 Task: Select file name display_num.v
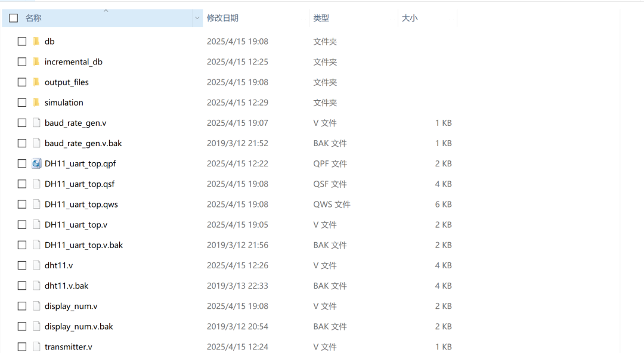pos(70,306)
